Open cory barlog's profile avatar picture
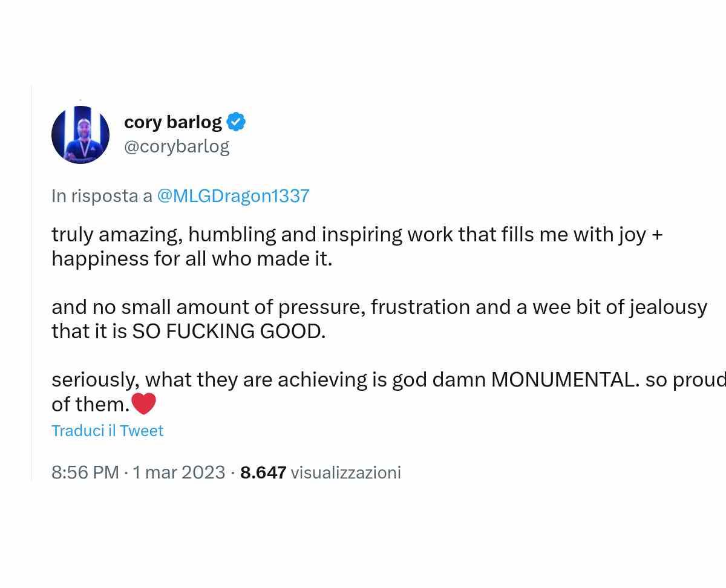The height and width of the screenshot is (588, 726). click(x=80, y=134)
